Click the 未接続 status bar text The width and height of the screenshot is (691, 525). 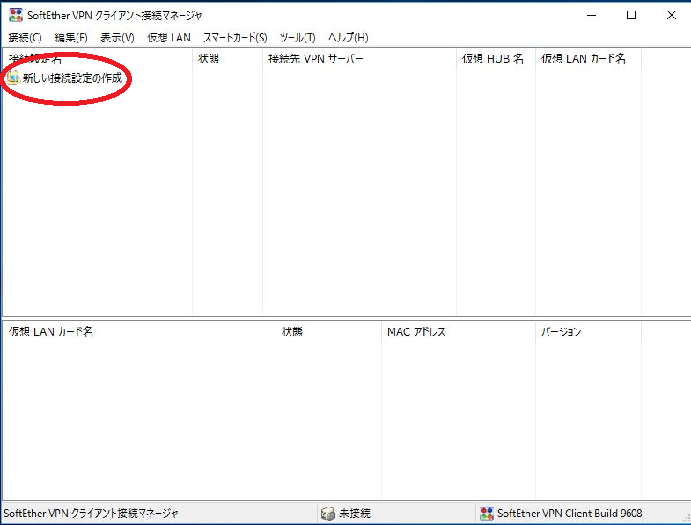[355, 514]
